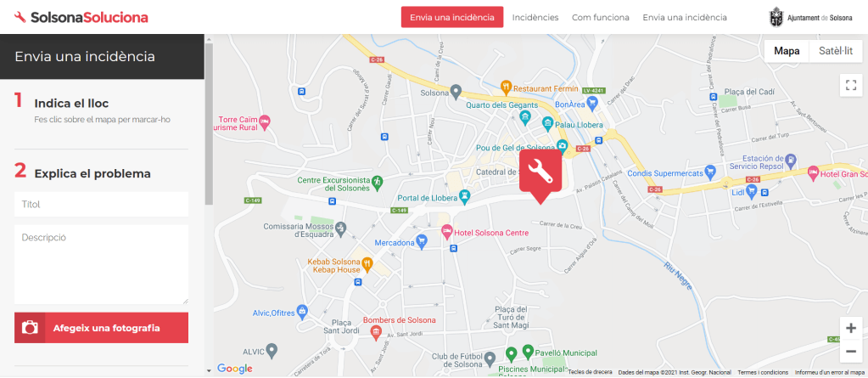Click into the Descripció text area

click(x=101, y=264)
